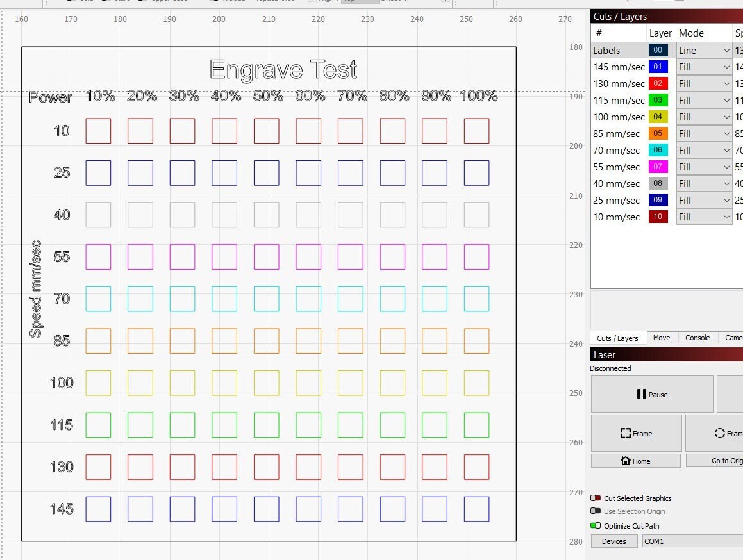Image resolution: width=743 pixels, height=560 pixels.
Task: Select the Labels row in Cuts list
Action: [667, 50]
